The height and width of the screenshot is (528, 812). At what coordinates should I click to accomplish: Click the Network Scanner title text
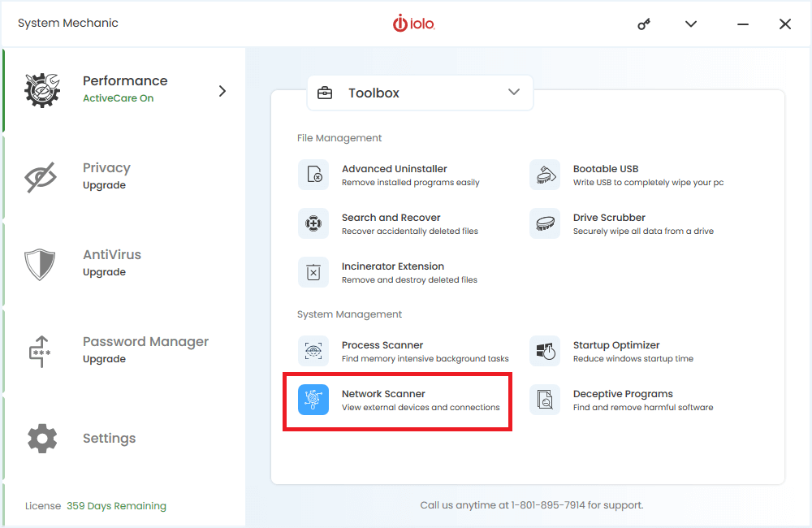coord(383,394)
